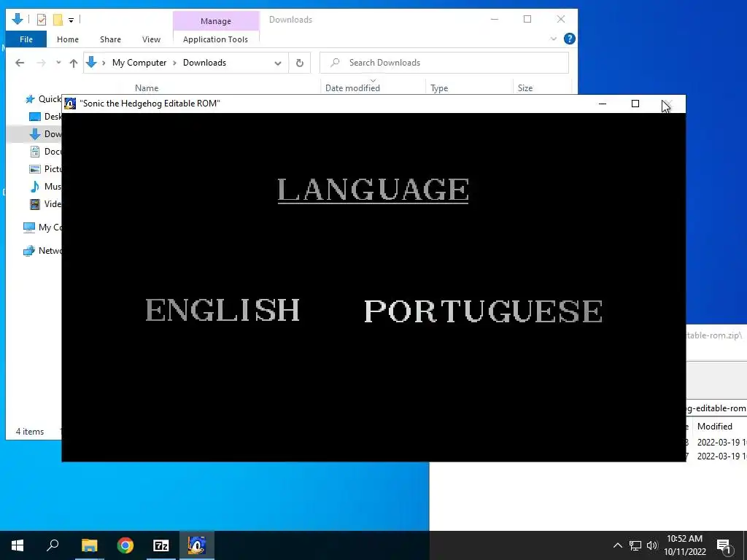
Task: Open Customize Quick Access Toolbar dropdown
Action: coord(71,20)
